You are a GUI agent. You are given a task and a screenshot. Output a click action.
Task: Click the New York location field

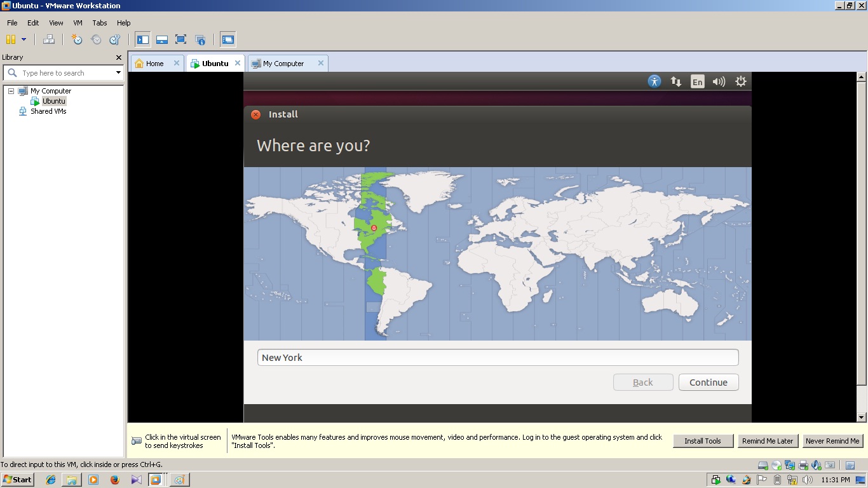(498, 357)
